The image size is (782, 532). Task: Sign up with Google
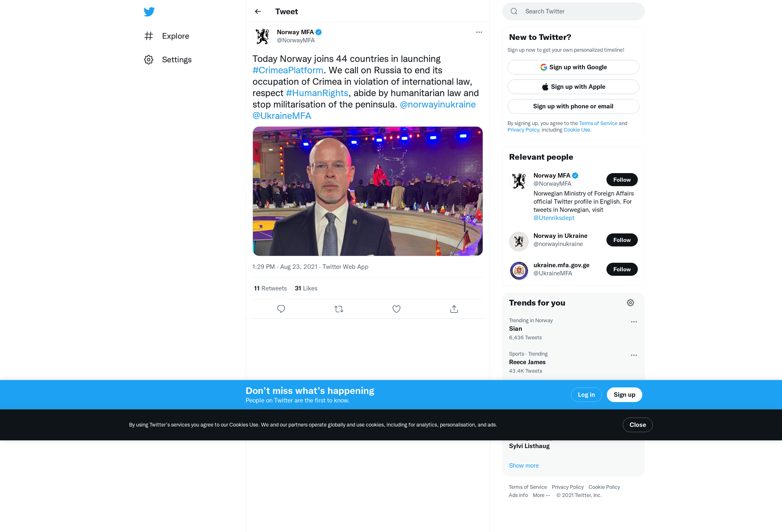pyautogui.click(x=573, y=67)
